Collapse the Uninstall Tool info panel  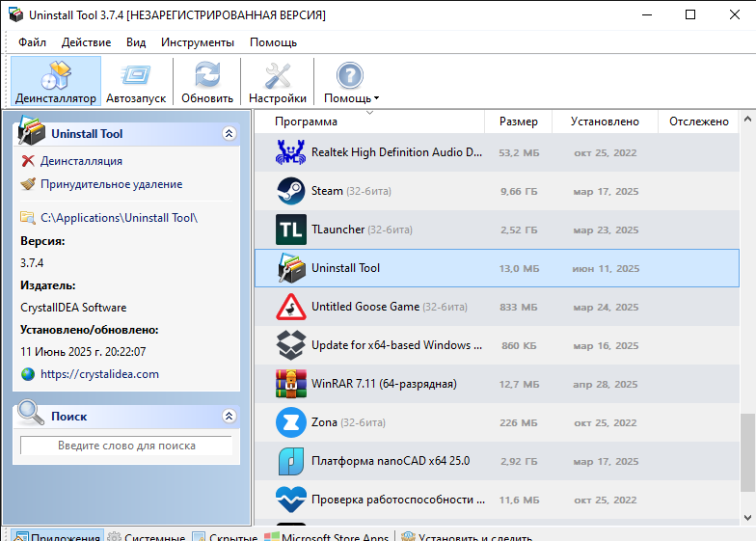[x=229, y=133]
